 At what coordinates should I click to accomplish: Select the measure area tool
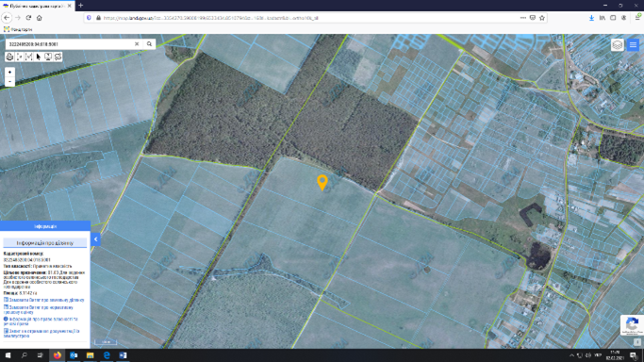28,58
